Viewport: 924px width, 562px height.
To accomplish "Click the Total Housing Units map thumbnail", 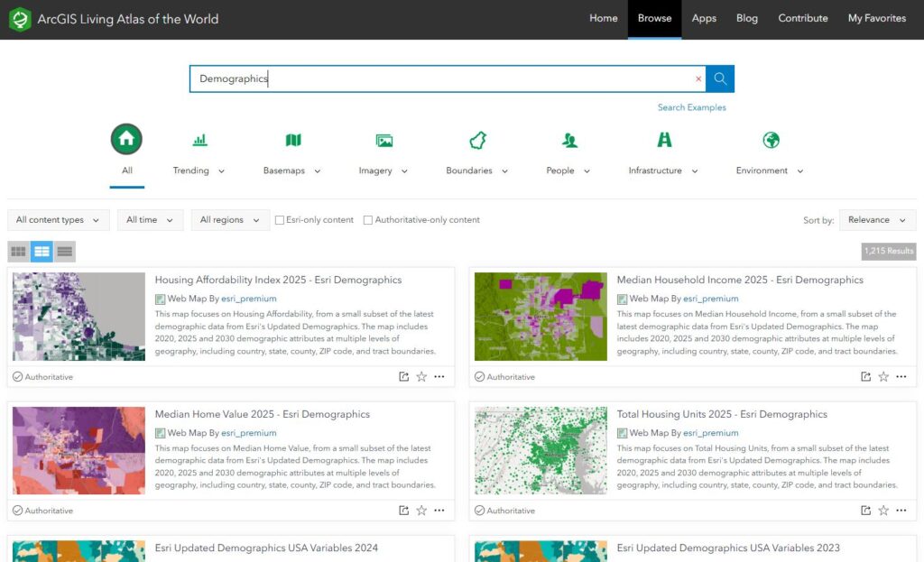I will click(541, 450).
